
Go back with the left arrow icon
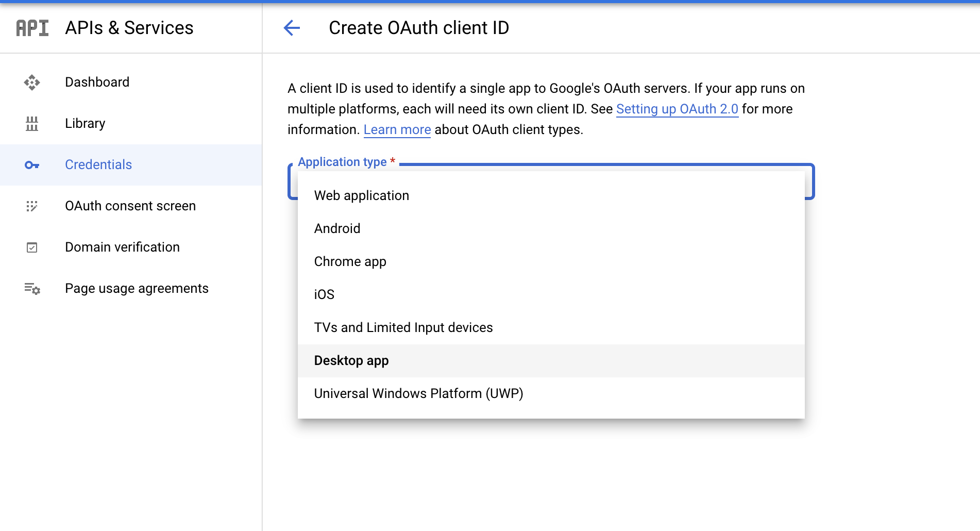[x=292, y=28]
